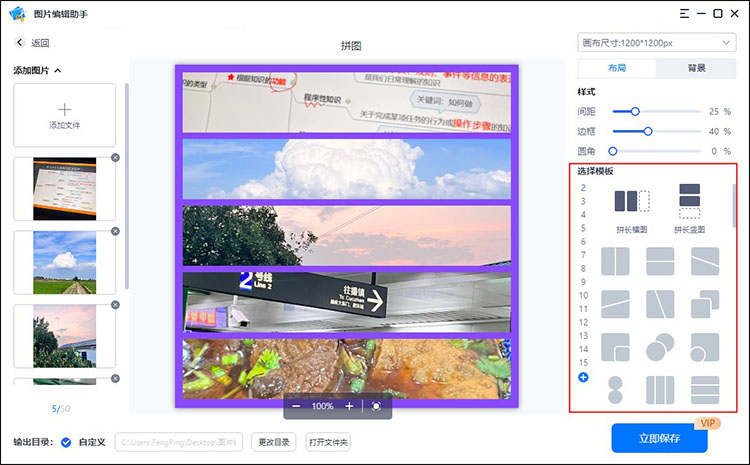Click the plus icon to add a file
The image size is (750, 465).
[x=65, y=110]
